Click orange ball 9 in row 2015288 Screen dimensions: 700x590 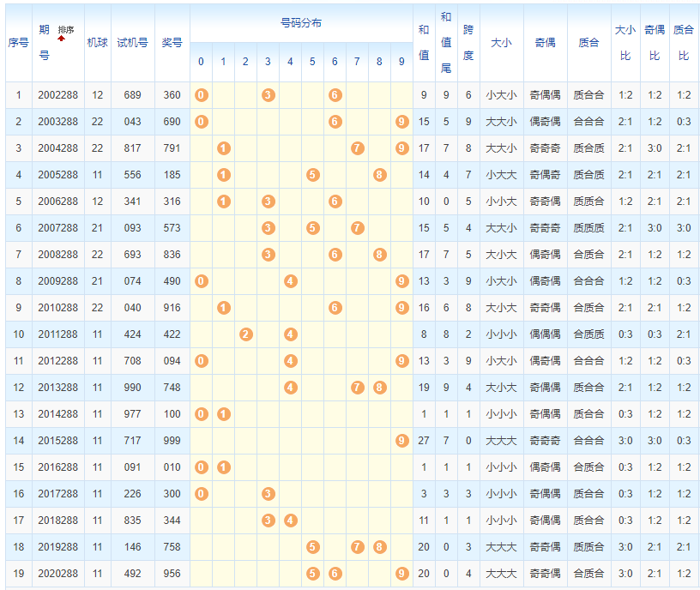tap(402, 441)
